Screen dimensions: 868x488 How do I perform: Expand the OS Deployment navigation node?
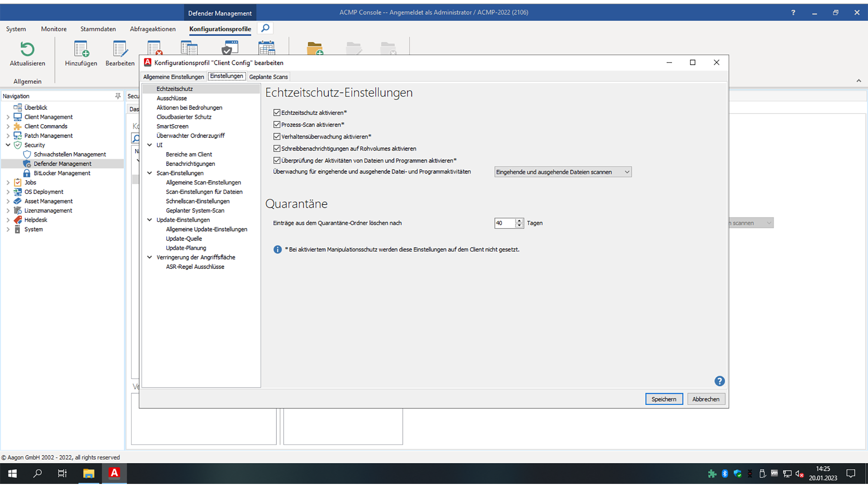pos(8,192)
